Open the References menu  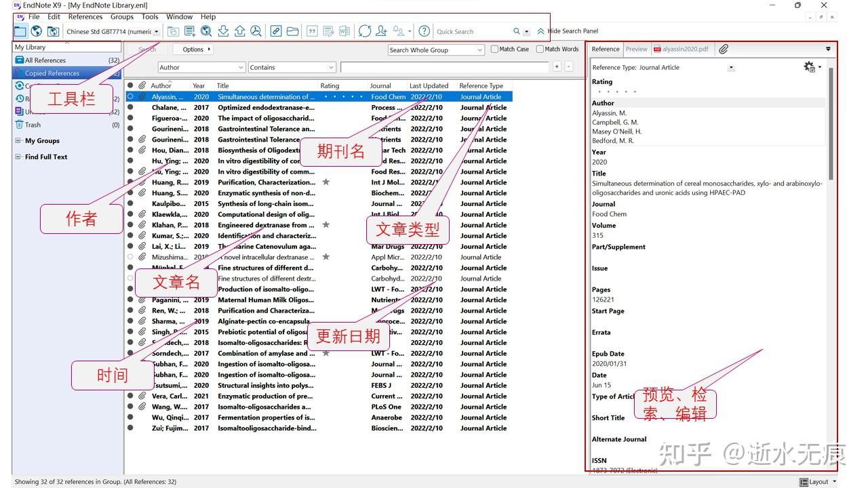pyautogui.click(x=85, y=17)
